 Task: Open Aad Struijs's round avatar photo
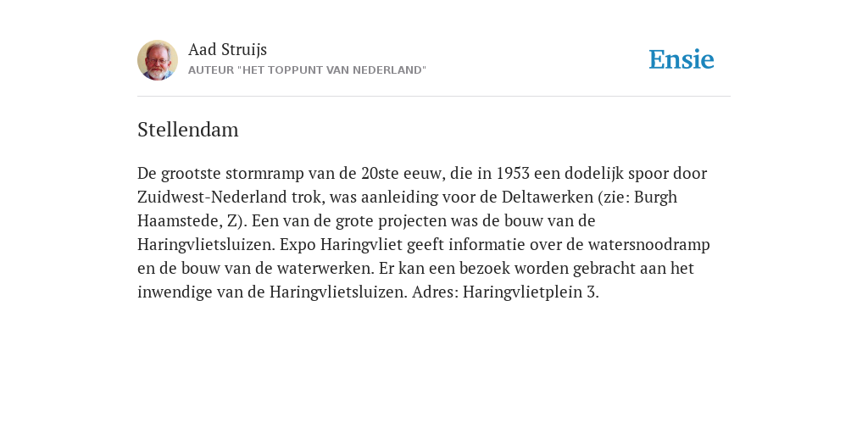tap(158, 60)
